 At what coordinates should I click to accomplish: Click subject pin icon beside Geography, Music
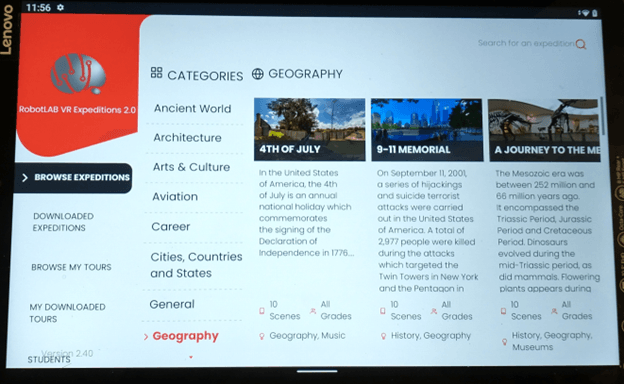pos(262,336)
